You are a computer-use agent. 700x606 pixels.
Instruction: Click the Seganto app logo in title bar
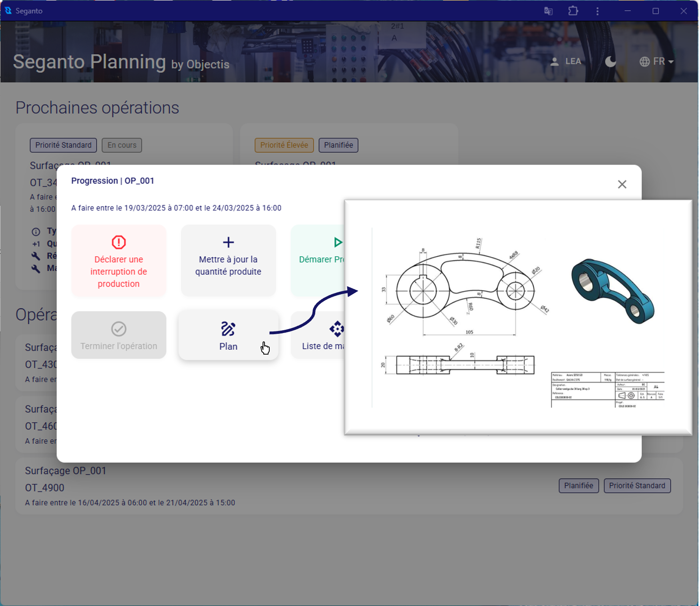point(8,11)
